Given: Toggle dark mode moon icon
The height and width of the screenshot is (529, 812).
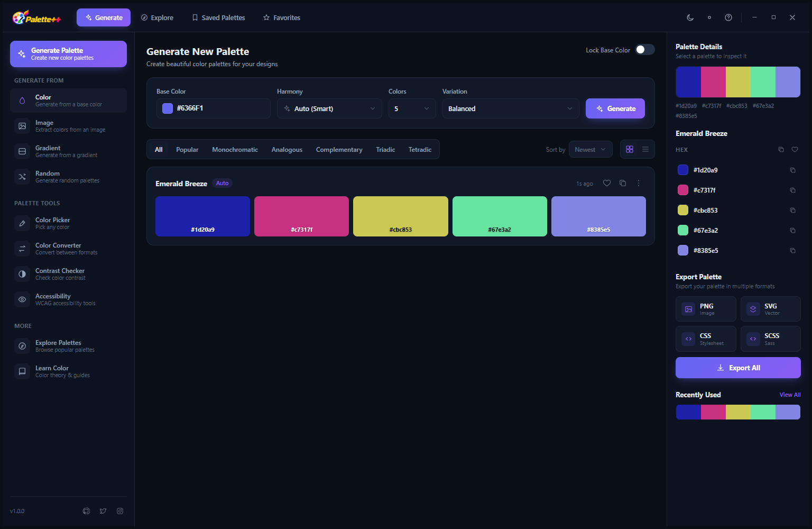Looking at the screenshot, I should click(690, 17).
